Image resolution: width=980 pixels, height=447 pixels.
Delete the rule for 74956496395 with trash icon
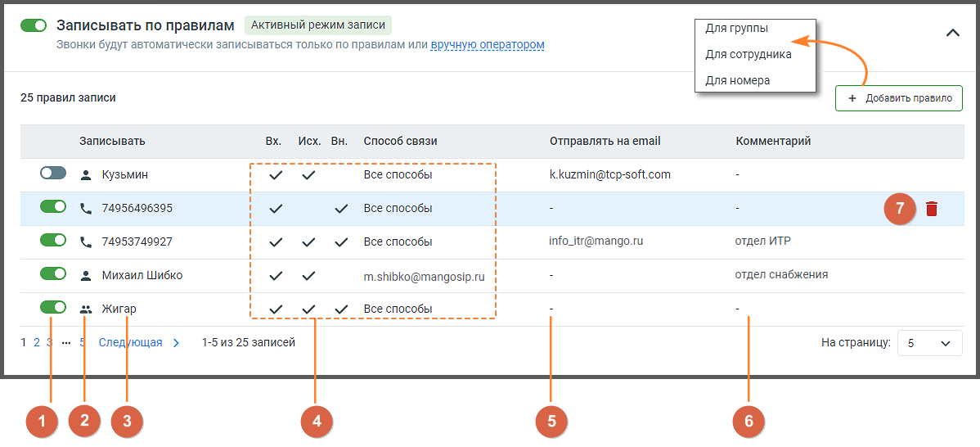(x=932, y=209)
